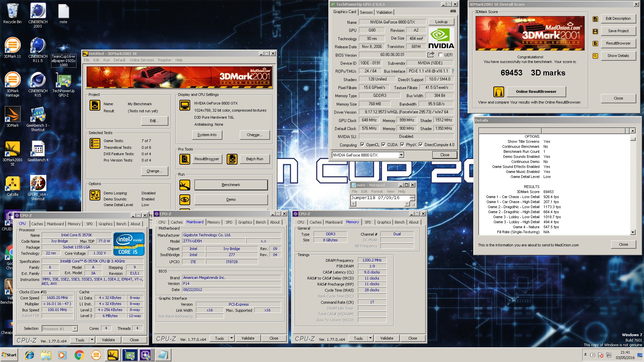Click the Benchmark button in 3DMark2001

point(231,185)
